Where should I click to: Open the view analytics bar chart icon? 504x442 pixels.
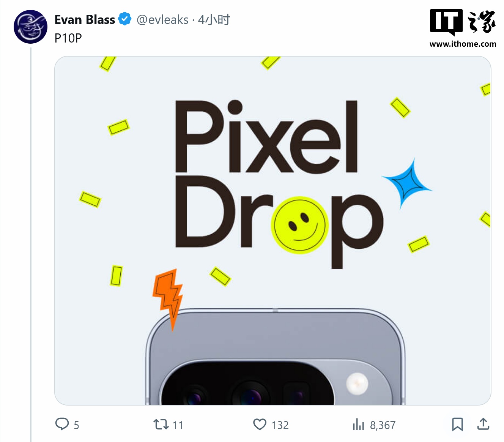pyautogui.click(x=358, y=425)
